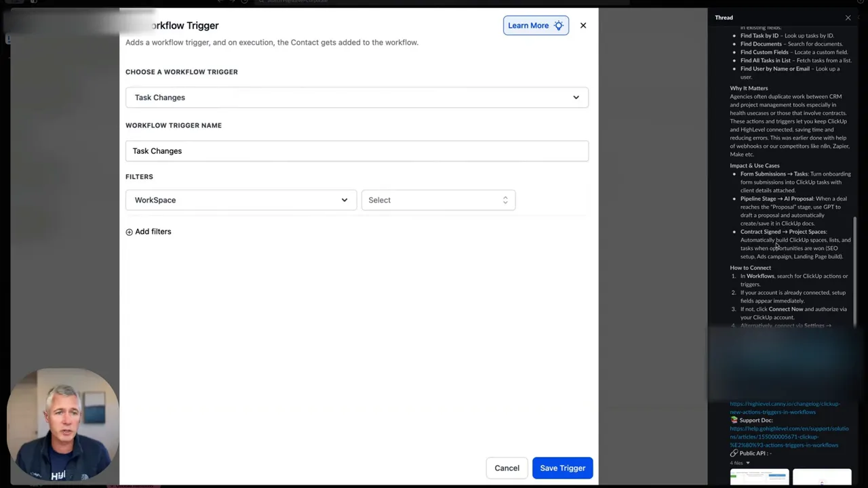
Task: Open the filter value Select combo box
Action: coord(438,200)
